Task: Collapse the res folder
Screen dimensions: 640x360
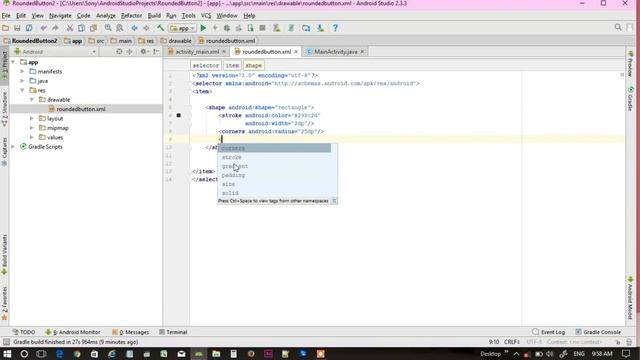Action: [22, 90]
